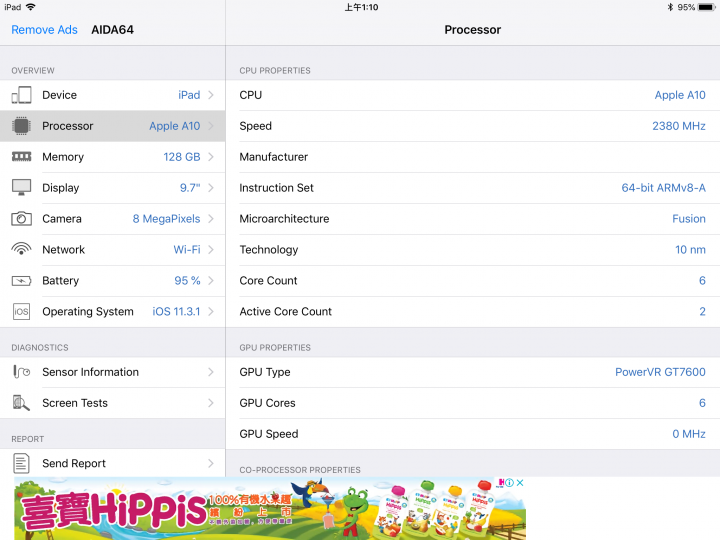720x540 pixels.
Task: Expand Memory row chevron
Action: pyautogui.click(x=211, y=157)
